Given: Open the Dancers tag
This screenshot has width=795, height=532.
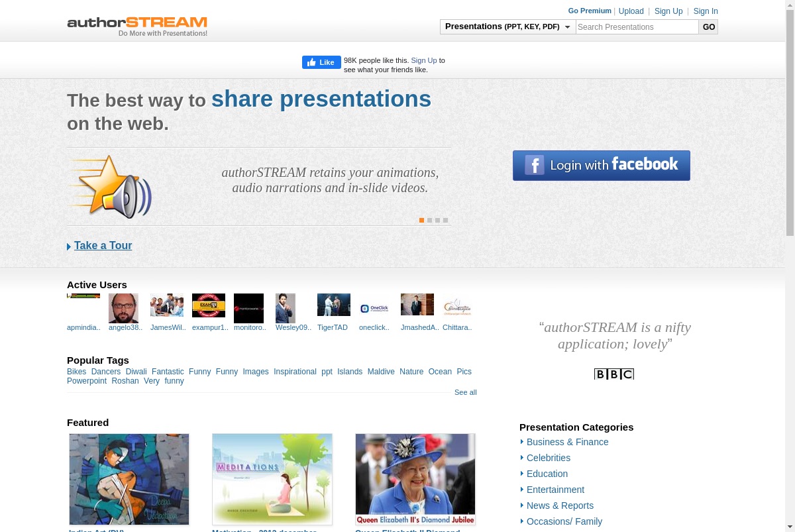Looking at the screenshot, I should (x=106, y=372).
